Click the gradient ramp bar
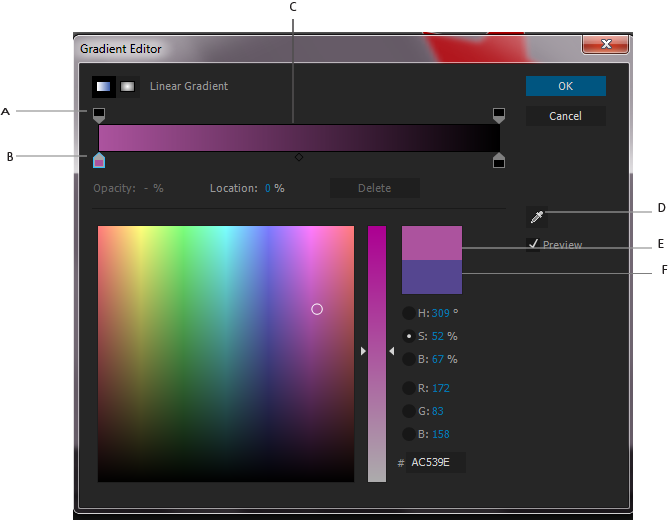The height and width of the screenshot is (520, 668). [299, 138]
